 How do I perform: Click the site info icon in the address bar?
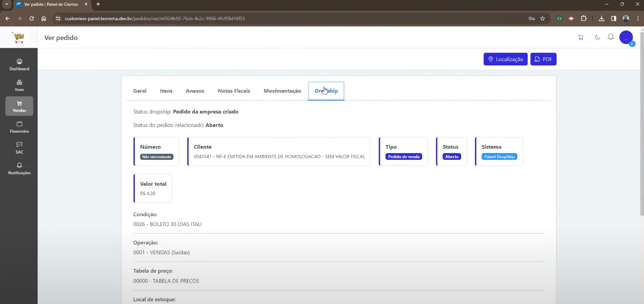pos(58,18)
